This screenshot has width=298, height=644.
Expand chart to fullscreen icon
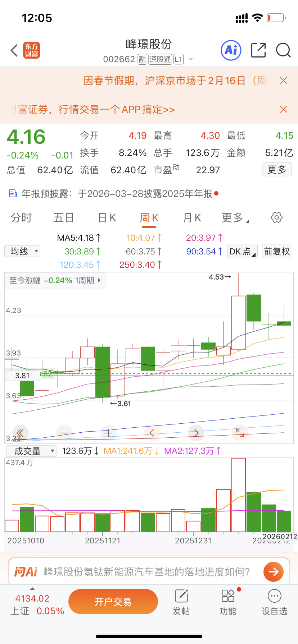[240, 433]
